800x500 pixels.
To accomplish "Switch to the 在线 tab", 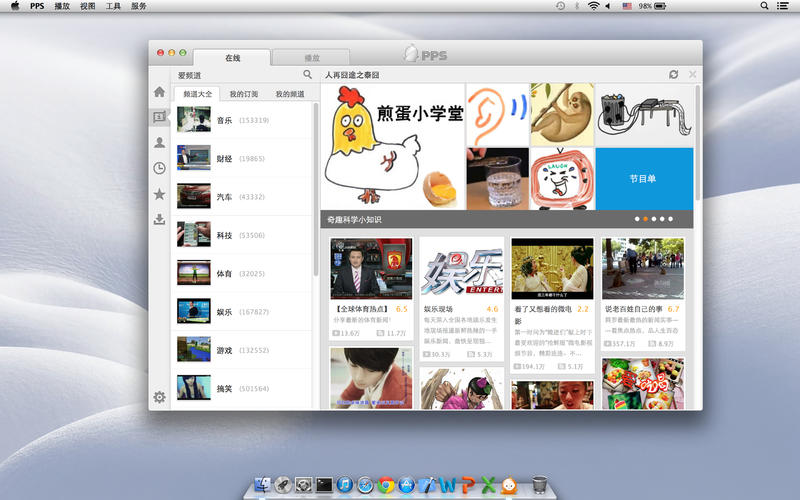I will coord(232,58).
